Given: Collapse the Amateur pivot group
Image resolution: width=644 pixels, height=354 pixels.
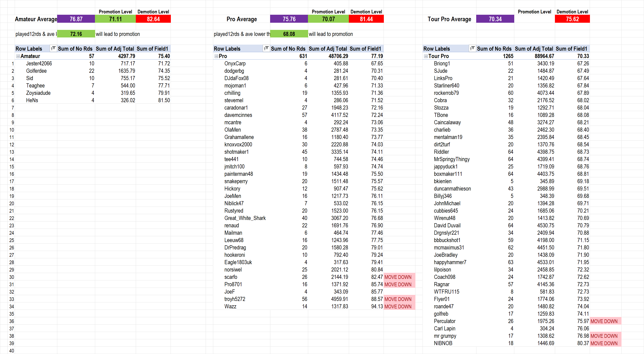Looking at the screenshot, I should point(18,56).
